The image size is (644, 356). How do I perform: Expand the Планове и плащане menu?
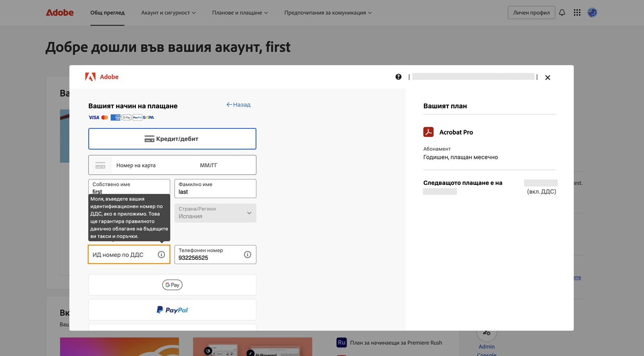(x=240, y=13)
